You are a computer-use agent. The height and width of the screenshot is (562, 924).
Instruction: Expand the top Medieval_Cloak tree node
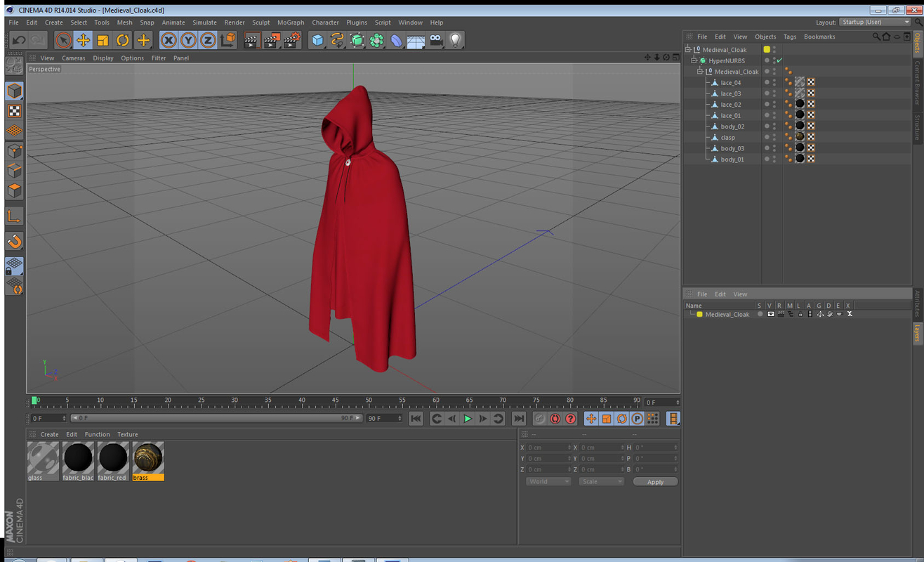687,49
